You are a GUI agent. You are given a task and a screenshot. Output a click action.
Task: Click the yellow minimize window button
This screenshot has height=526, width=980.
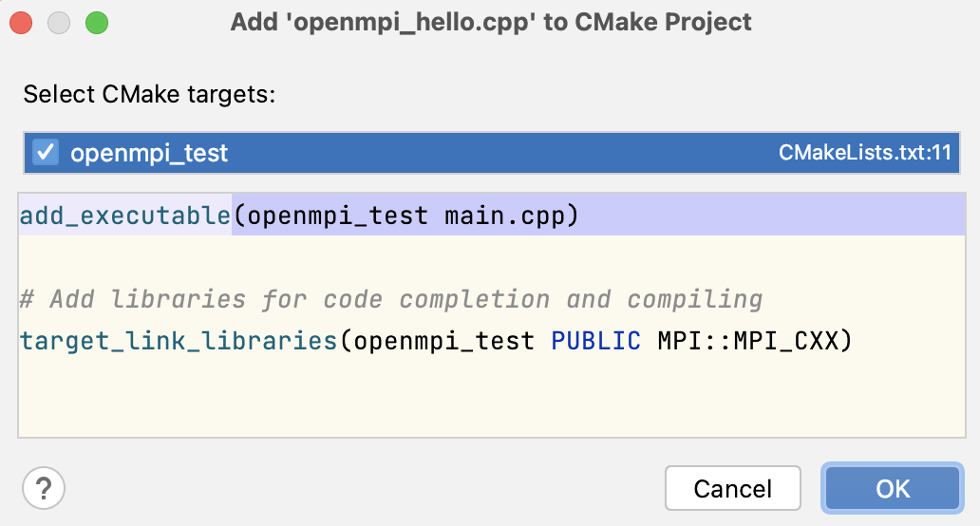pyautogui.click(x=59, y=22)
